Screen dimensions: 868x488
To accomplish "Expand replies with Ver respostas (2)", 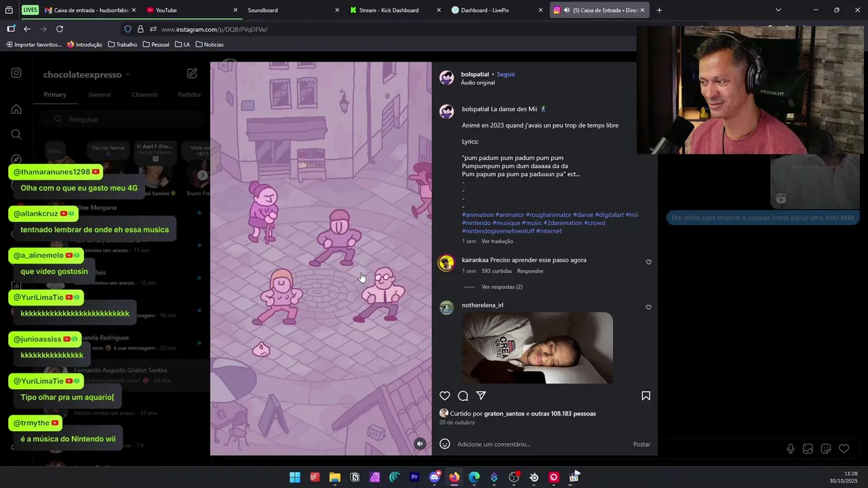I will click(502, 287).
